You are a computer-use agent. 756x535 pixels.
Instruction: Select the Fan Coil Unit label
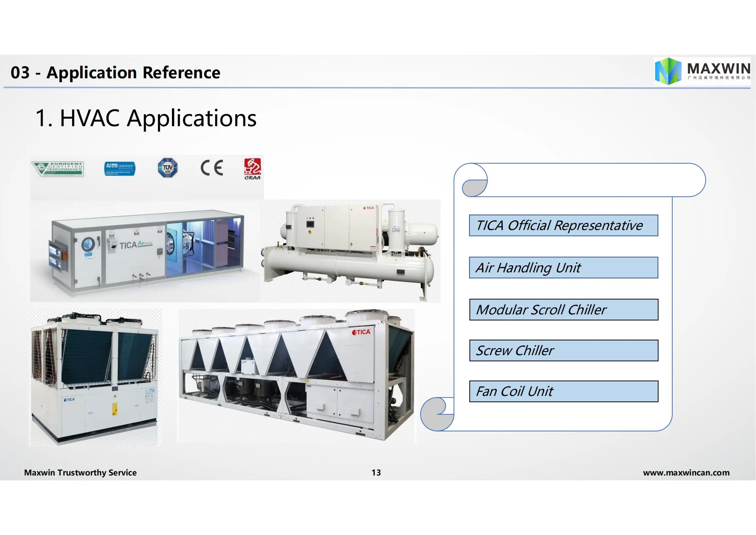(563, 391)
